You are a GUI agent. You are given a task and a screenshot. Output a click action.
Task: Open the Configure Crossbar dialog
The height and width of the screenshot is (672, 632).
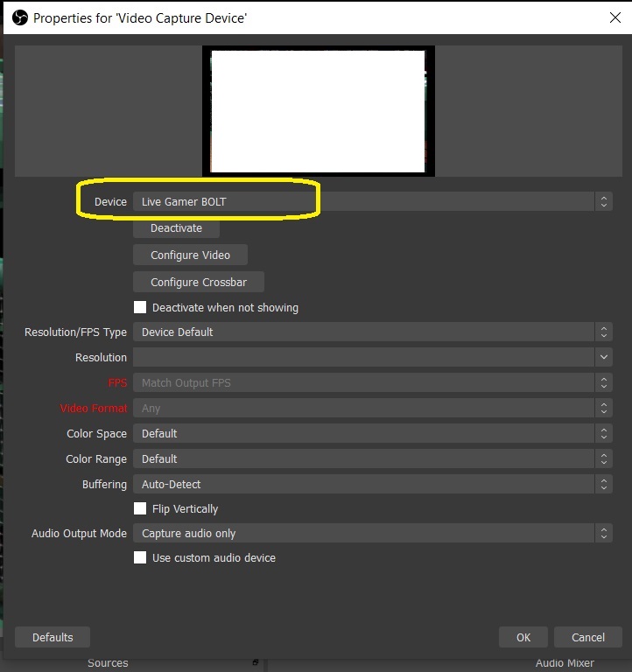point(199,282)
